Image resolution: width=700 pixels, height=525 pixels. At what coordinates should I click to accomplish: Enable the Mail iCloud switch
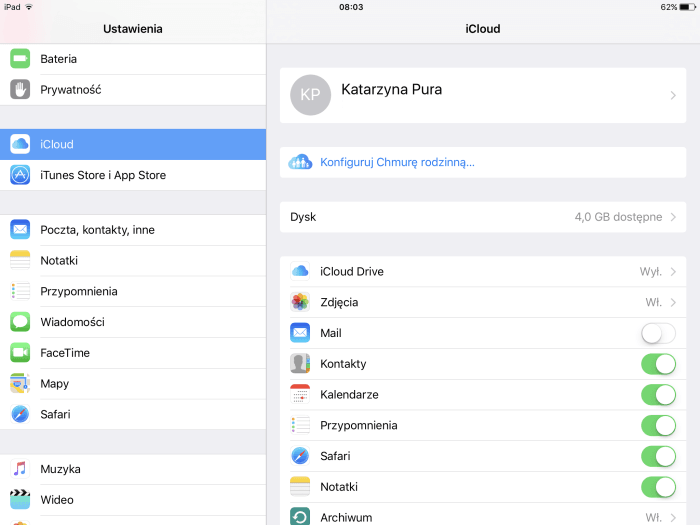point(658,333)
